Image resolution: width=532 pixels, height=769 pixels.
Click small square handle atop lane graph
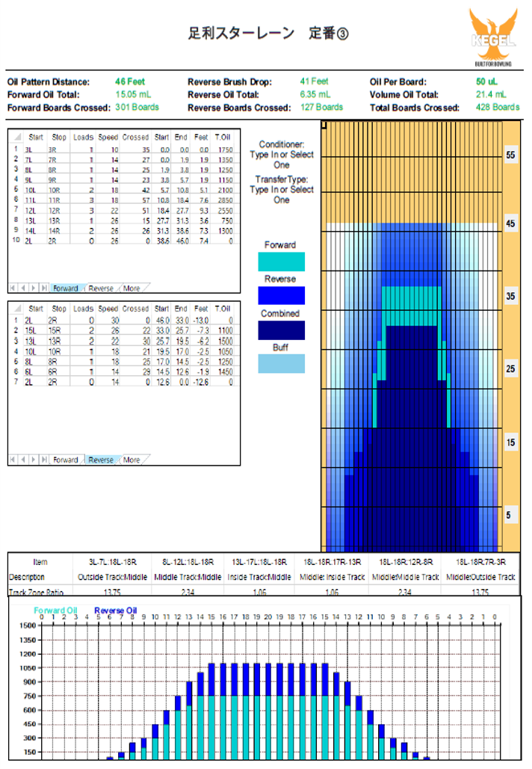click(323, 126)
